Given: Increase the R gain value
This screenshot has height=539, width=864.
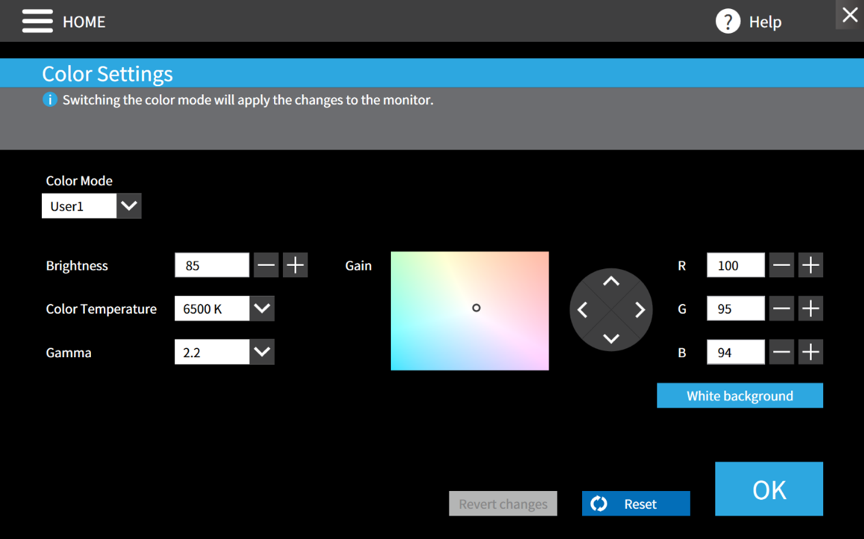Looking at the screenshot, I should pyautogui.click(x=811, y=265).
